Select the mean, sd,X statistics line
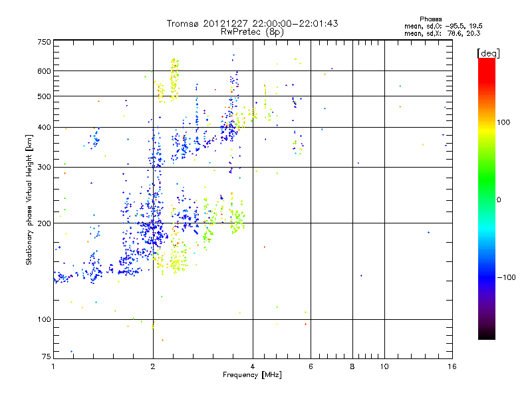The height and width of the screenshot is (399, 532). click(x=443, y=33)
